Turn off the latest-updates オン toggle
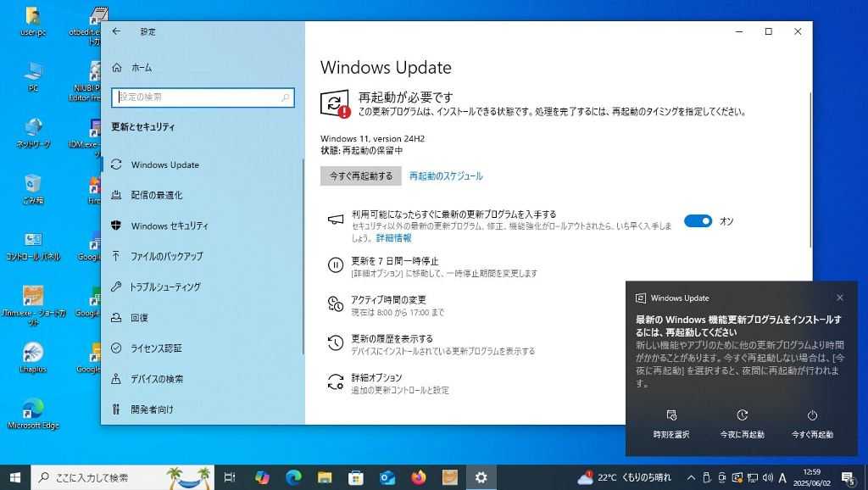 tap(698, 221)
